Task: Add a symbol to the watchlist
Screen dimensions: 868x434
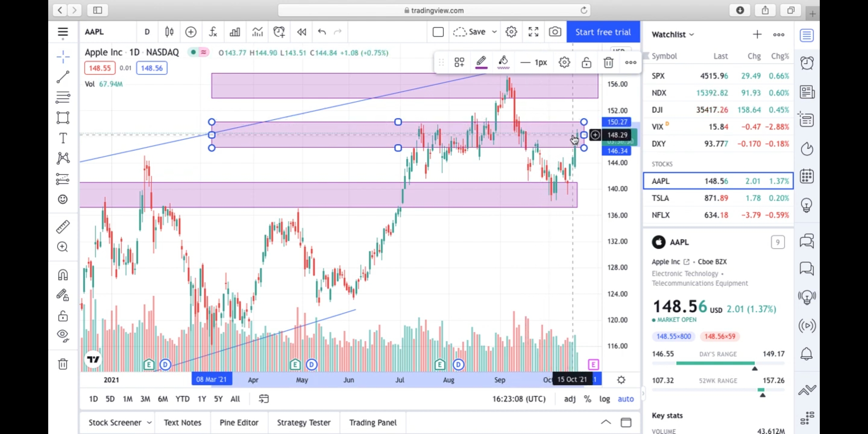Action: pyautogui.click(x=757, y=35)
